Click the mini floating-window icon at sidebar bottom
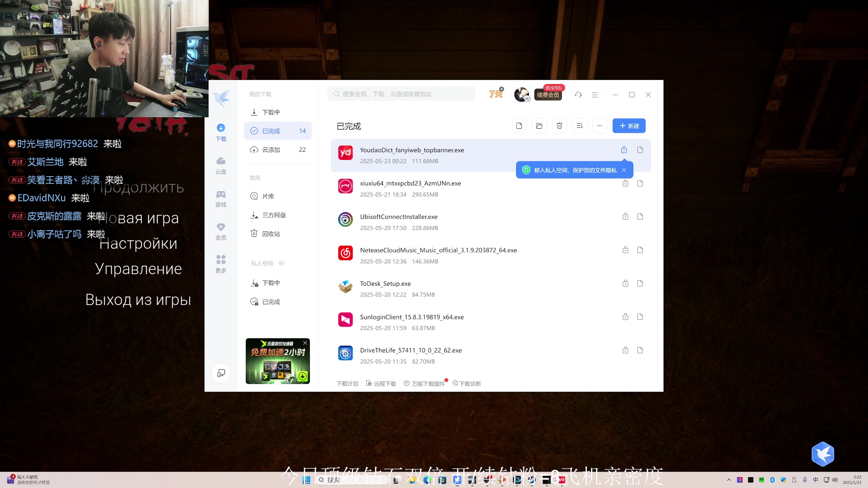Viewport: 868px width, 488px height. tap(221, 373)
